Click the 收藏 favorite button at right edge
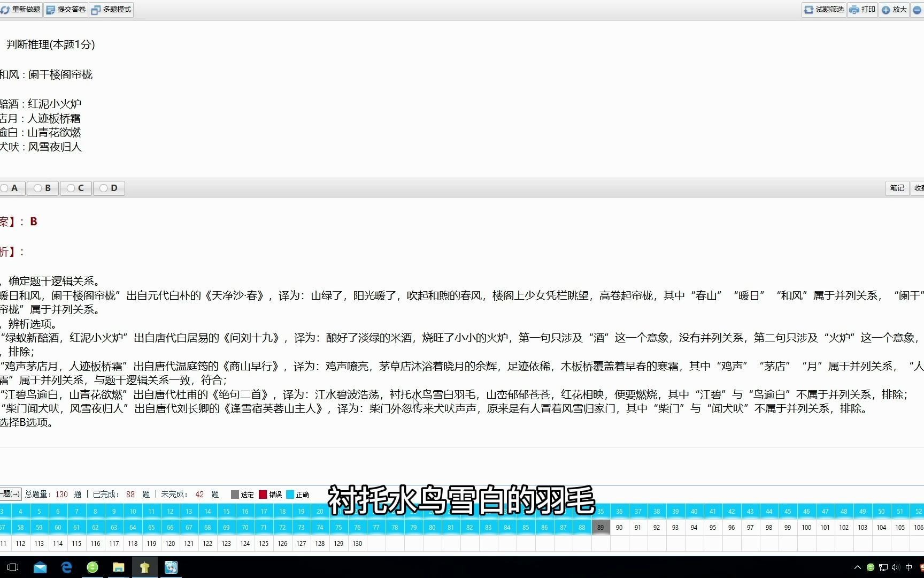The height and width of the screenshot is (578, 924). pyautogui.click(x=918, y=188)
